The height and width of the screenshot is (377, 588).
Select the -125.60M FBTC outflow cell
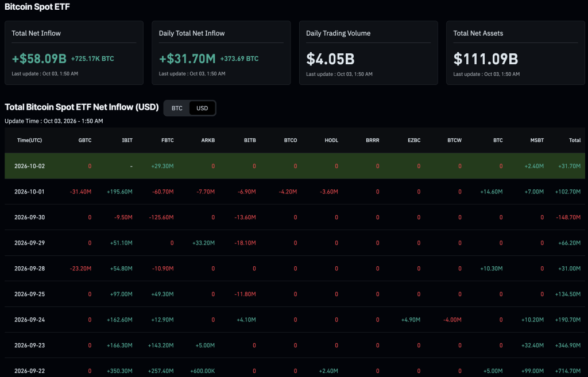(161, 217)
